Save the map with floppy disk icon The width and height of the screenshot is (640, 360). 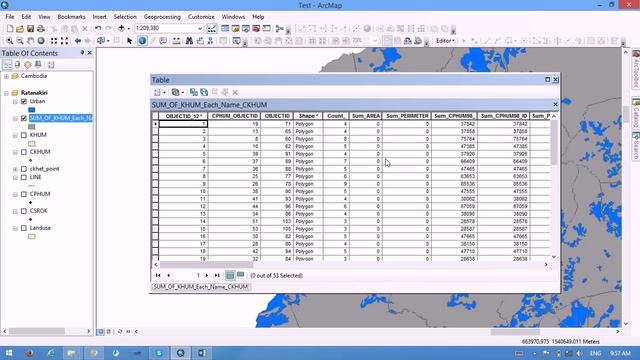[30, 29]
